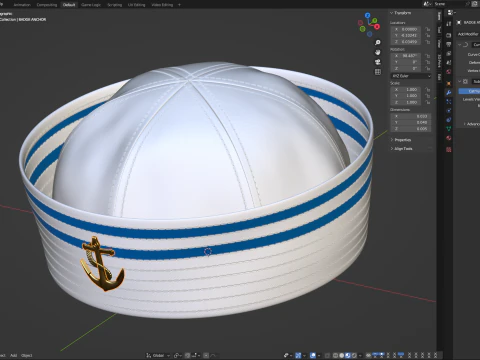Toggle the lock for Rotation Y

(428, 62)
